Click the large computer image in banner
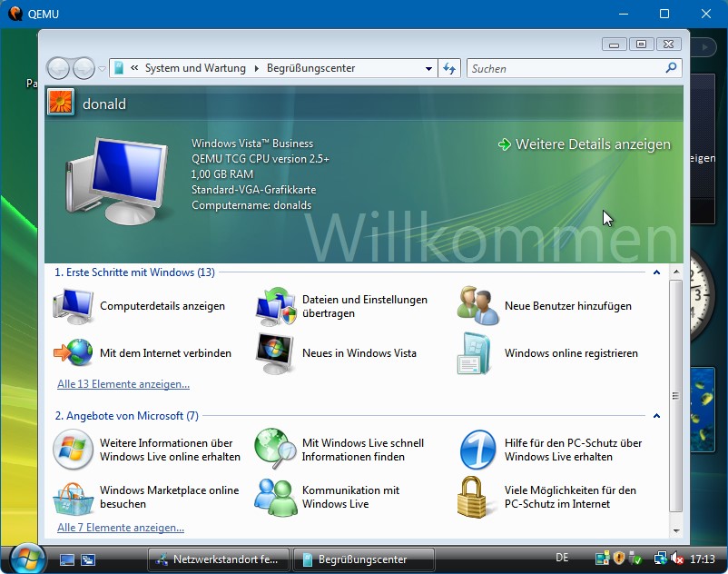 [116, 180]
